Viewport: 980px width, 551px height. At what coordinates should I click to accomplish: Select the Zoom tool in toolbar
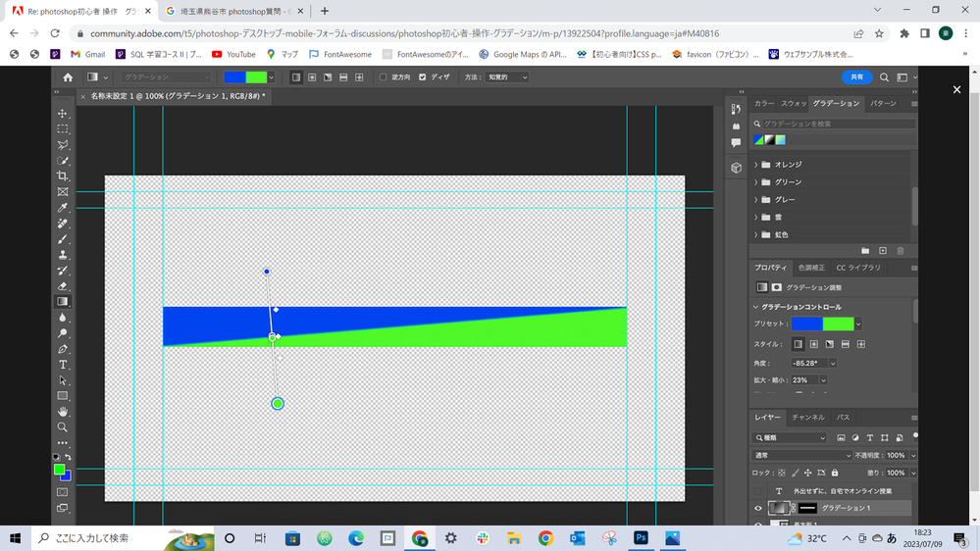coord(63,427)
